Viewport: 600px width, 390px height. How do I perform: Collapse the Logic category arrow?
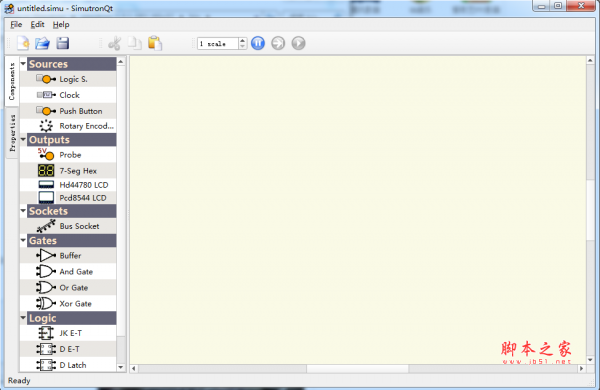point(23,318)
